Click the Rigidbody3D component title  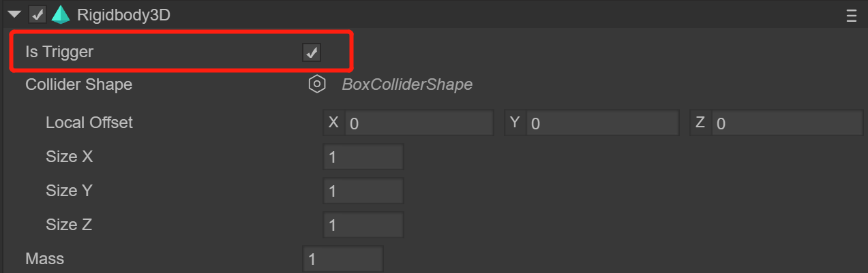point(123,15)
